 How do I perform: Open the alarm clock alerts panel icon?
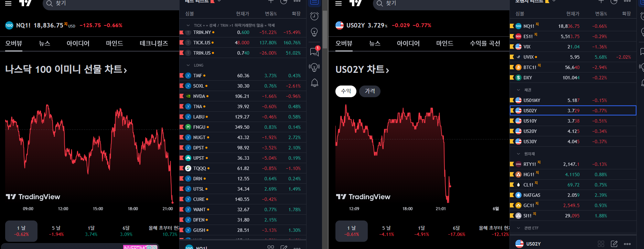coord(314,16)
